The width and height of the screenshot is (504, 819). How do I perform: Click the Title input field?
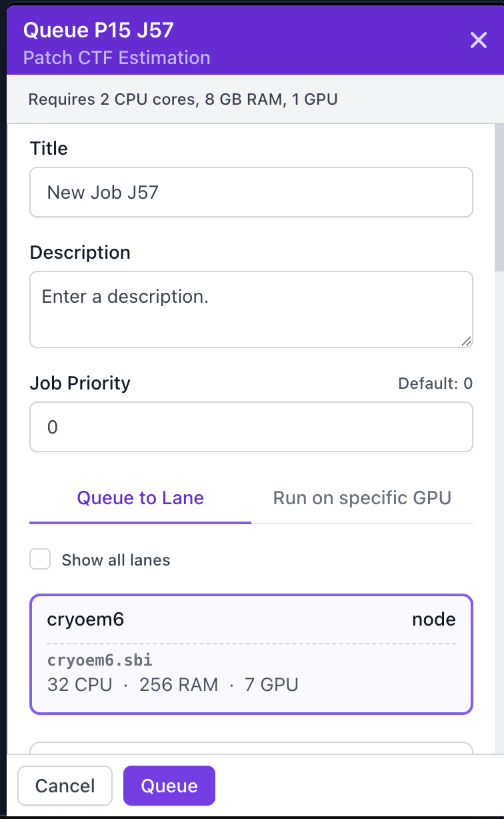251,193
